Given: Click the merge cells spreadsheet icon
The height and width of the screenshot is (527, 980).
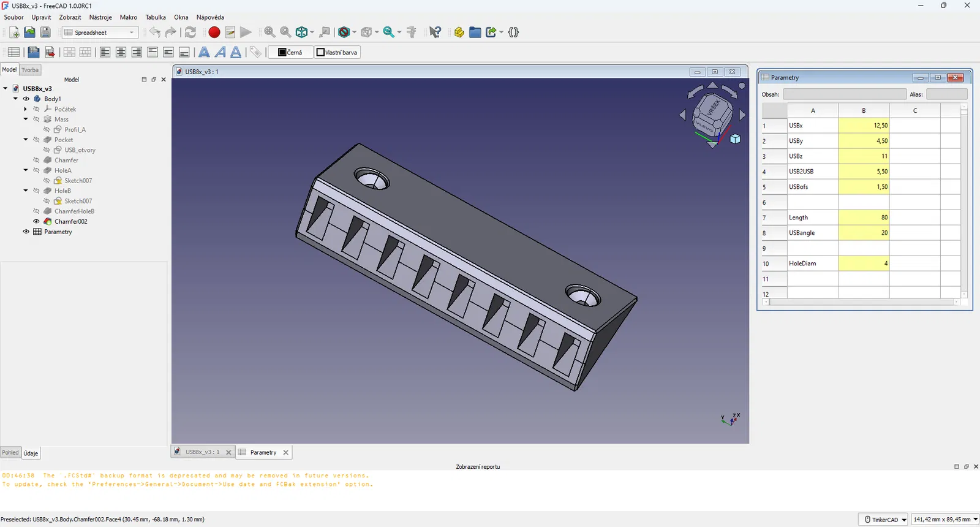Looking at the screenshot, I should pos(70,52).
